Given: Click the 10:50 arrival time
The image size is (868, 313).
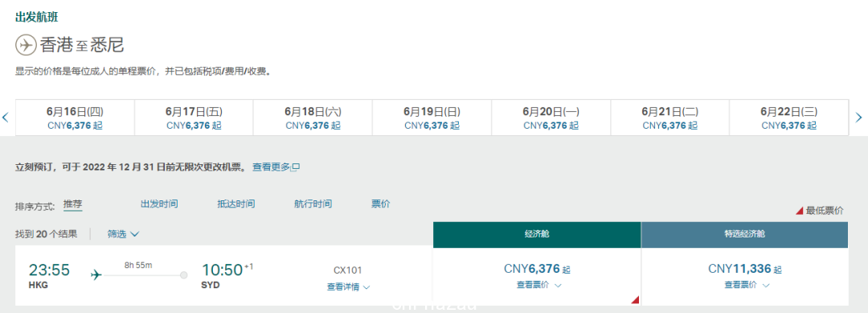Looking at the screenshot, I should pos(223,270).
